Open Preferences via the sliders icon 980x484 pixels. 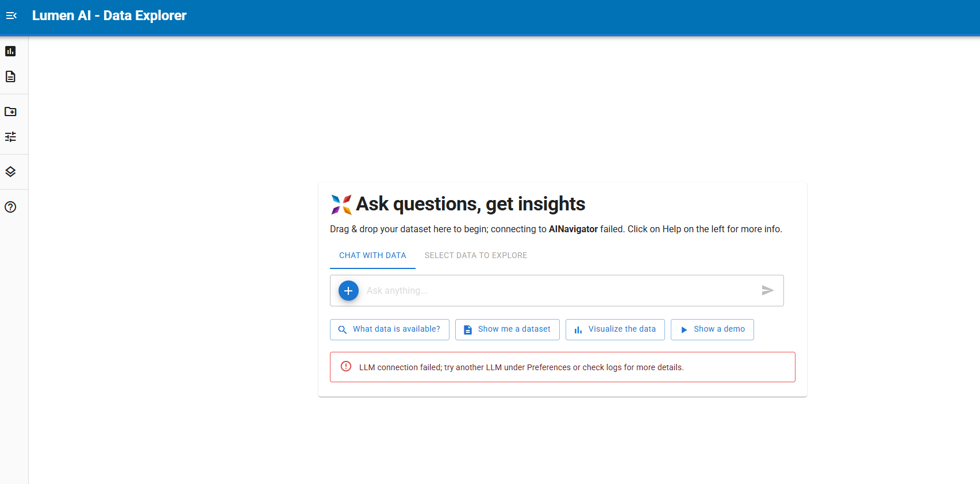10,137
